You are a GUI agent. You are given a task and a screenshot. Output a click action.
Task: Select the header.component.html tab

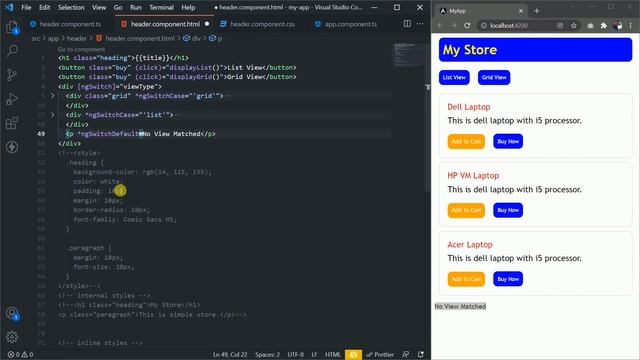(x=165, y=24)
